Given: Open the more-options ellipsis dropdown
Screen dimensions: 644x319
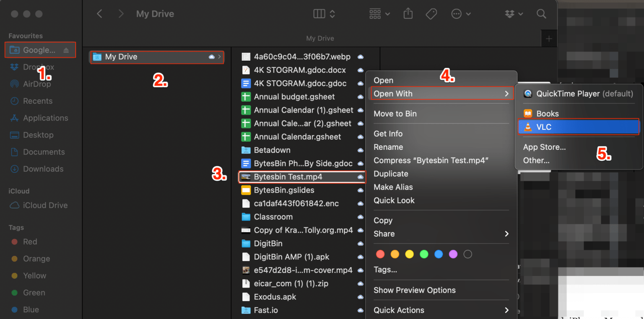Looking at the screenshot, I should (x=460, y=14).
